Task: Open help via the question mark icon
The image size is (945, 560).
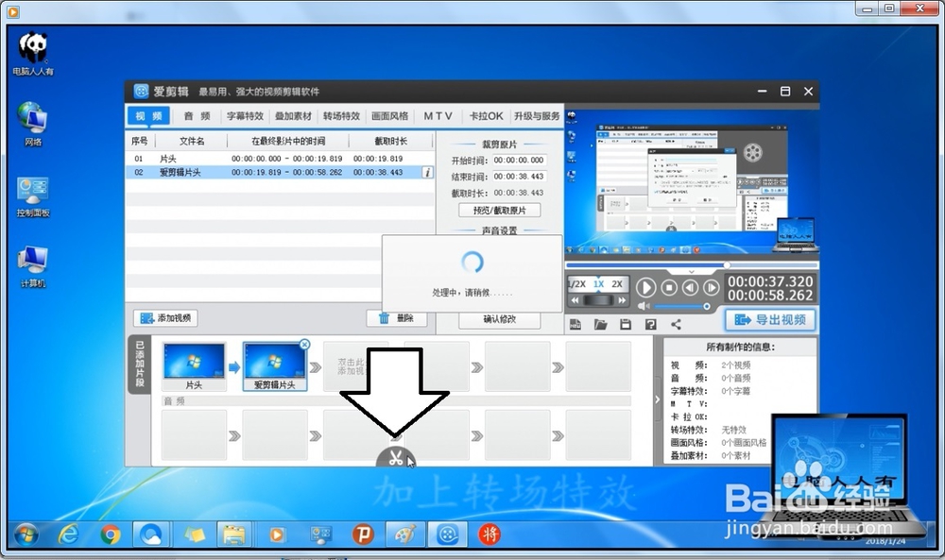Action: 650,325
